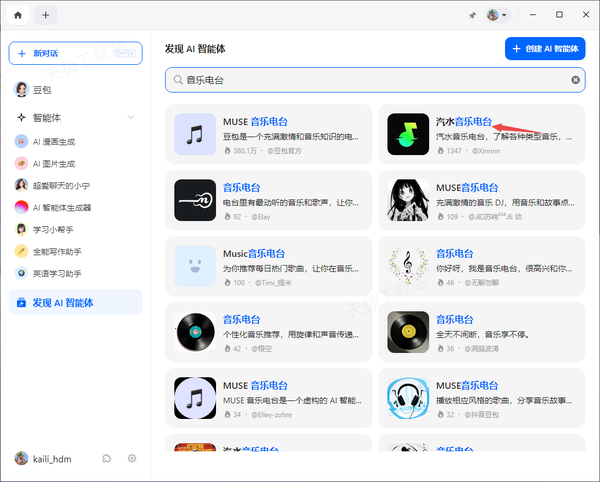Open the profile avatar dropdown in title bar

pyautogui.click(x=497, y=15)
